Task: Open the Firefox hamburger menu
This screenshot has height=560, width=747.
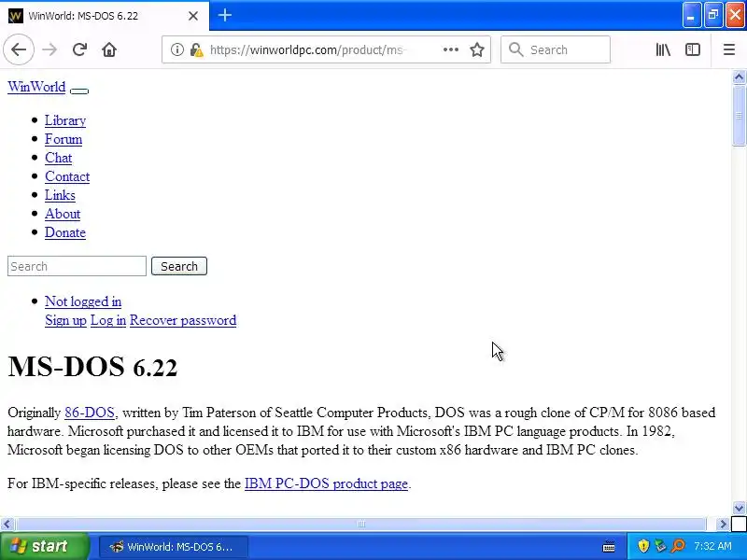Action: click(729, 49)
